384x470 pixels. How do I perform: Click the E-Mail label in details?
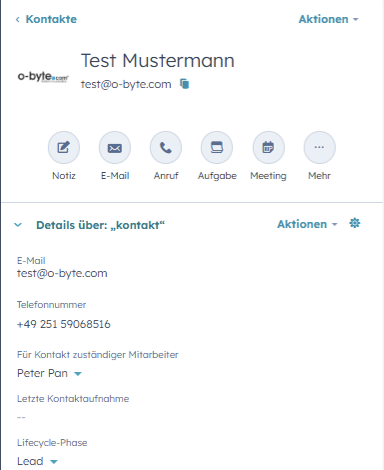31,261
